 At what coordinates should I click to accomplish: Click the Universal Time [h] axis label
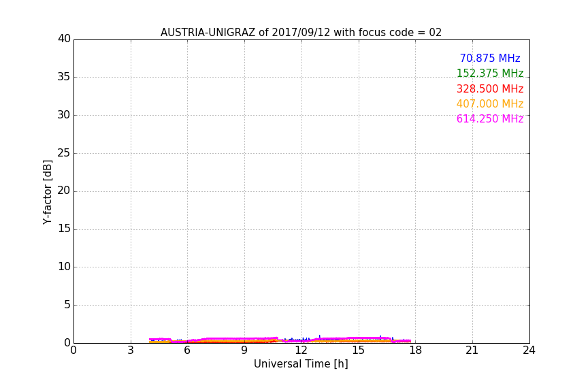pyautogui.click(x=301, y=364)
